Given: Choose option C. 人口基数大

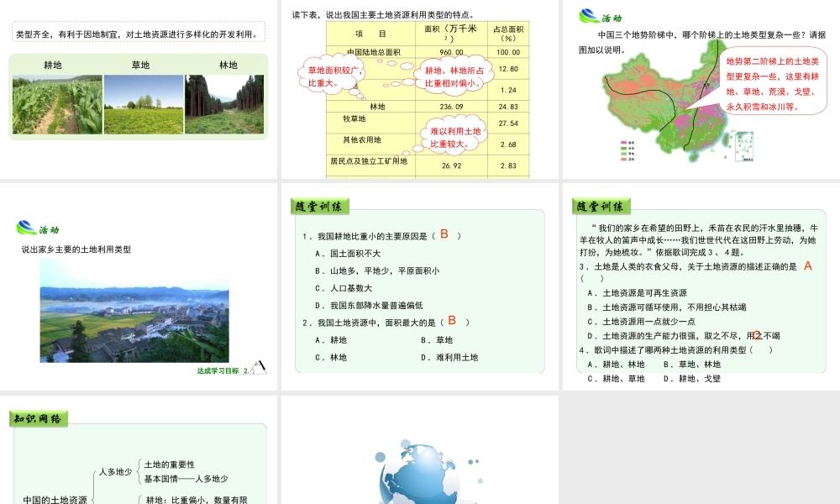Looking at the screenshot, I should tap(344, 288).
